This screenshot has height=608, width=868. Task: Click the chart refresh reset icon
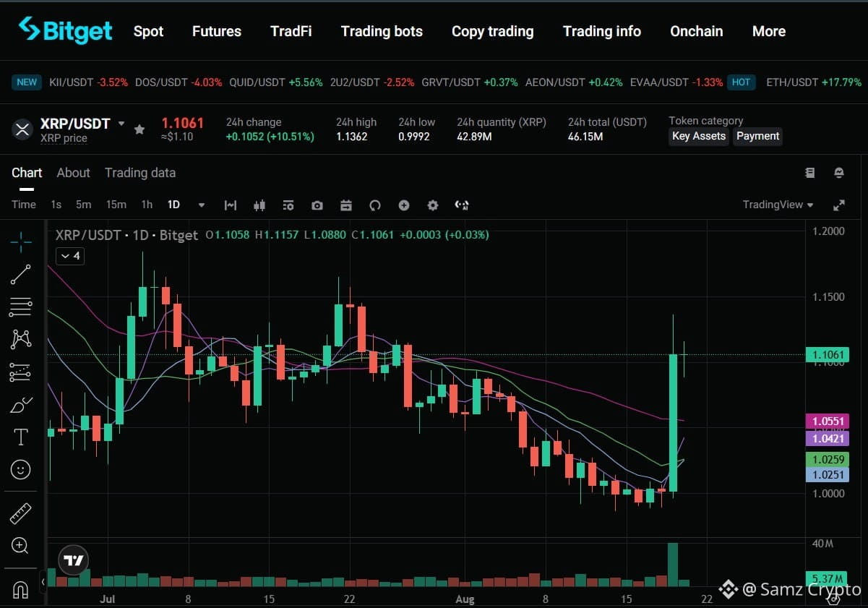[375, 205]
